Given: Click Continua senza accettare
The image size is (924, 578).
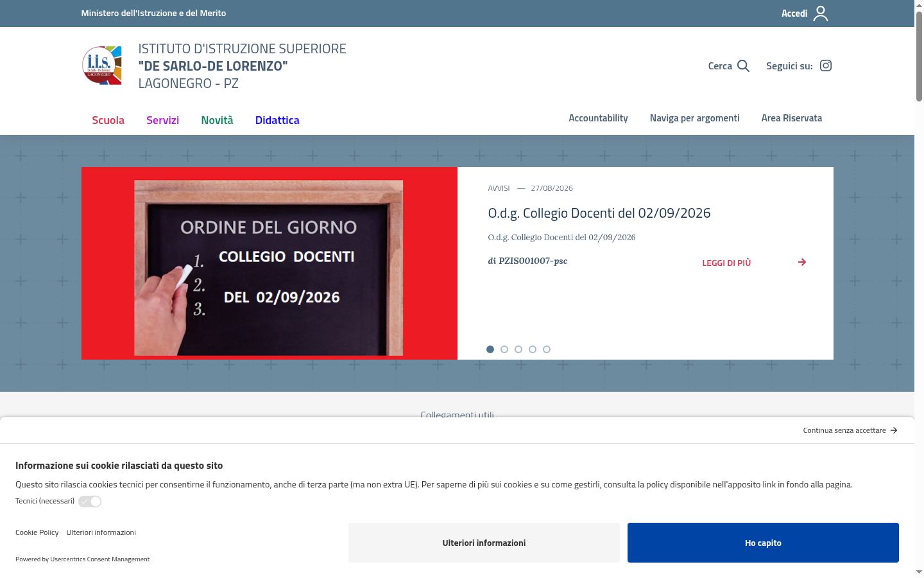Looking at the screenshot, I should [844, 430].
